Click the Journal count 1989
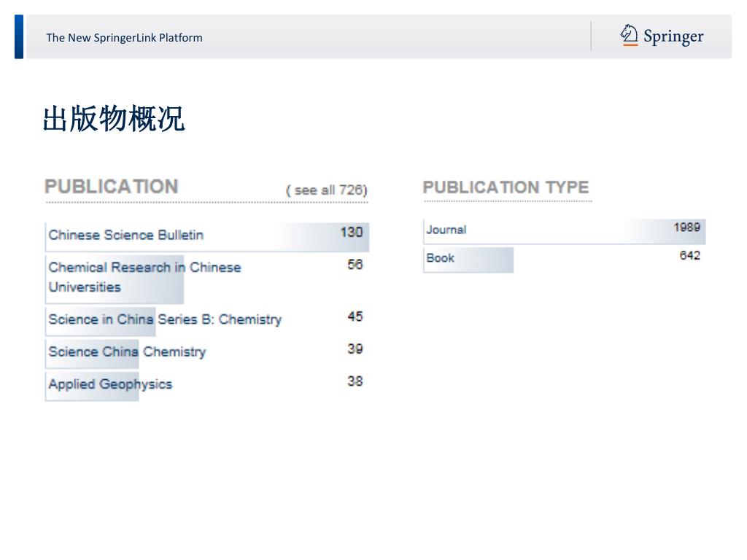This screenshot has width=747, height=560. point(686,227)
